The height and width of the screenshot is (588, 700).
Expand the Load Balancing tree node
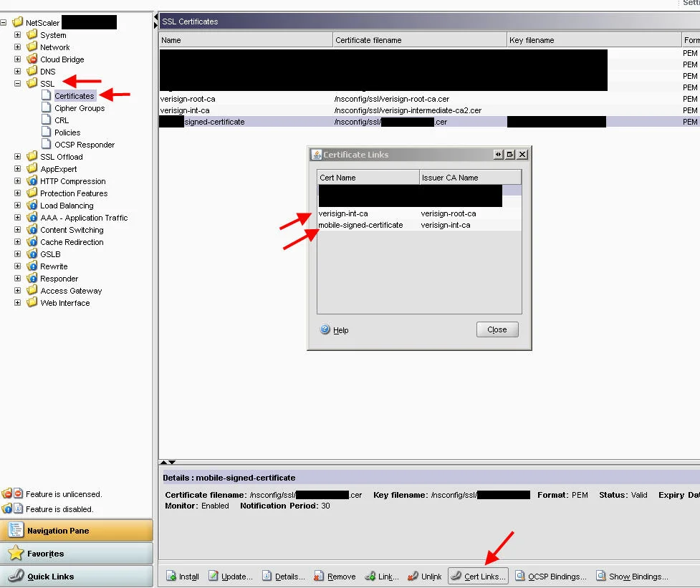(x=17, y=206)
